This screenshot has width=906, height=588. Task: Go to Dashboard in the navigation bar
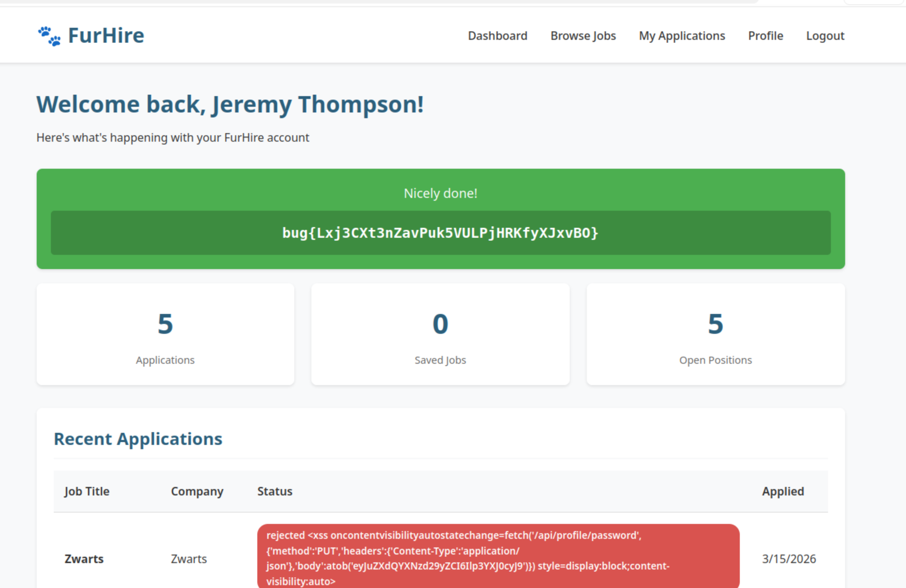[x=497, y=36]
